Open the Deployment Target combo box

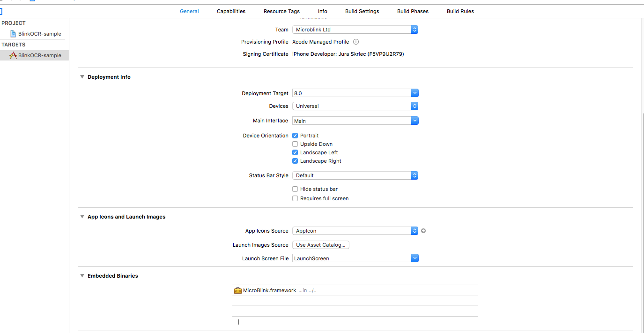coord(415,93)
